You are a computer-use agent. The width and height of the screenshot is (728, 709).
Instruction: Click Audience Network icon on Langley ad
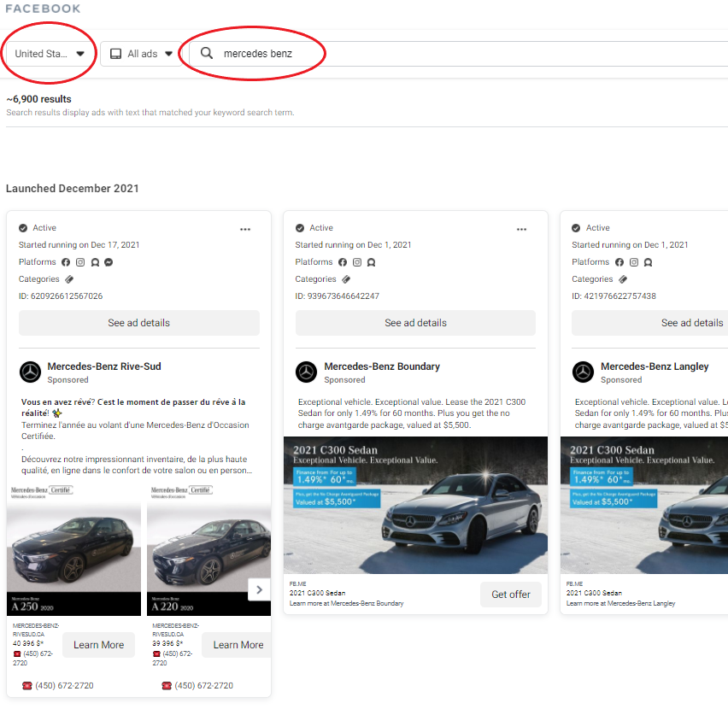[649, 262]
